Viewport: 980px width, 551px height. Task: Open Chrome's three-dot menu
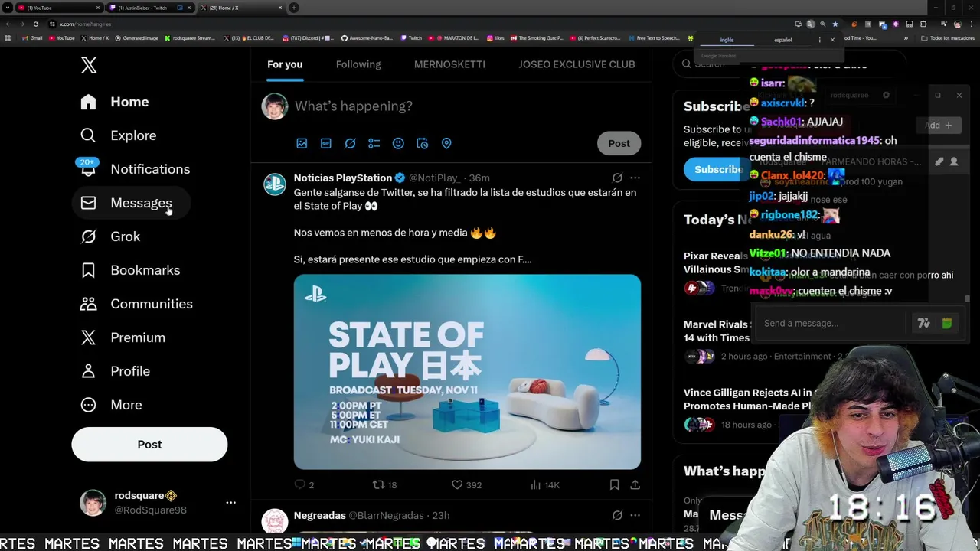click(x=971, y=24)
